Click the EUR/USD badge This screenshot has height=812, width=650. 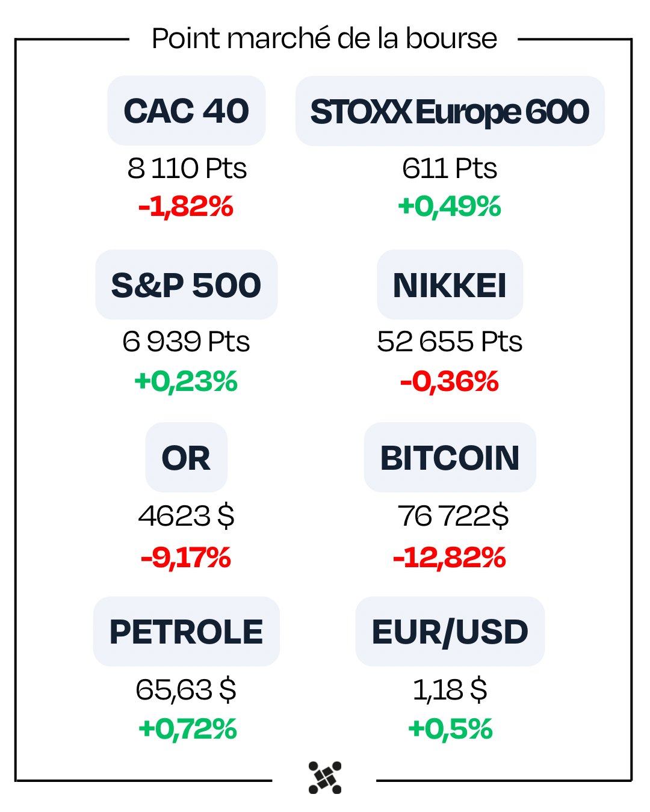click(450, 632)
